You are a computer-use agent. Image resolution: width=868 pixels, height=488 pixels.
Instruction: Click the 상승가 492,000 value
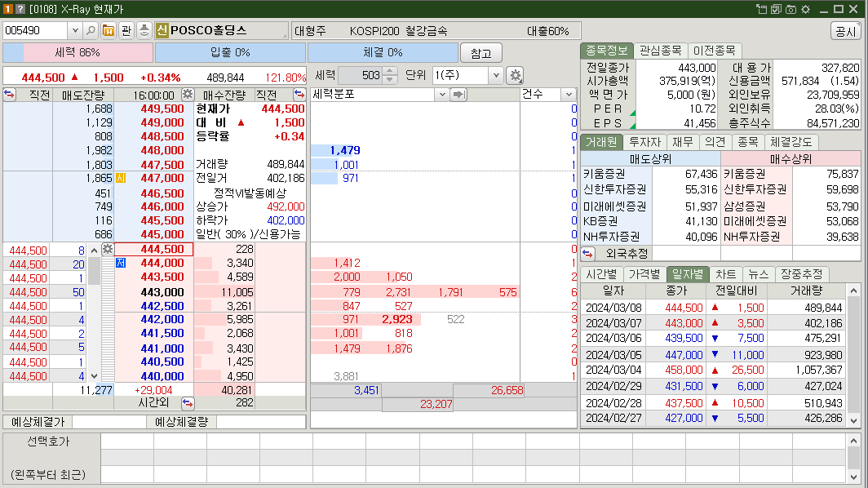pyautogui.click(x=286, y=206)
